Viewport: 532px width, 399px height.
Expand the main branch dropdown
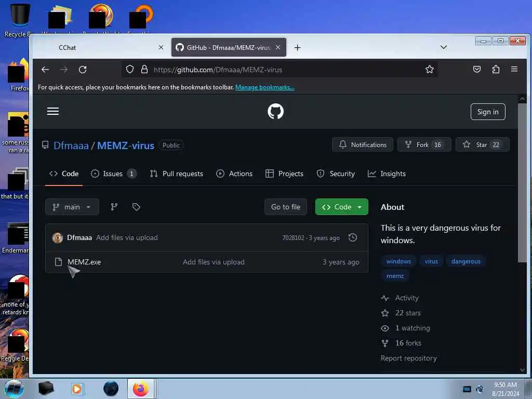tap(72, 207)
